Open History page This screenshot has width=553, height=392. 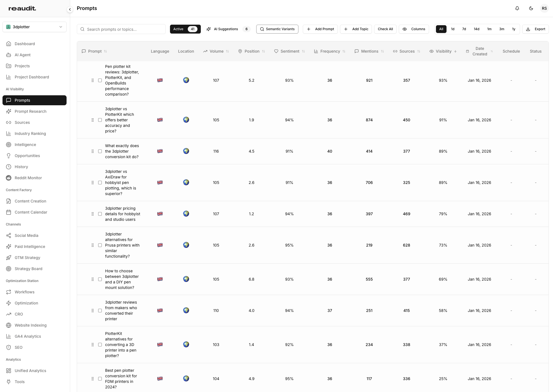pyautogui.click(x=34, y=167)
